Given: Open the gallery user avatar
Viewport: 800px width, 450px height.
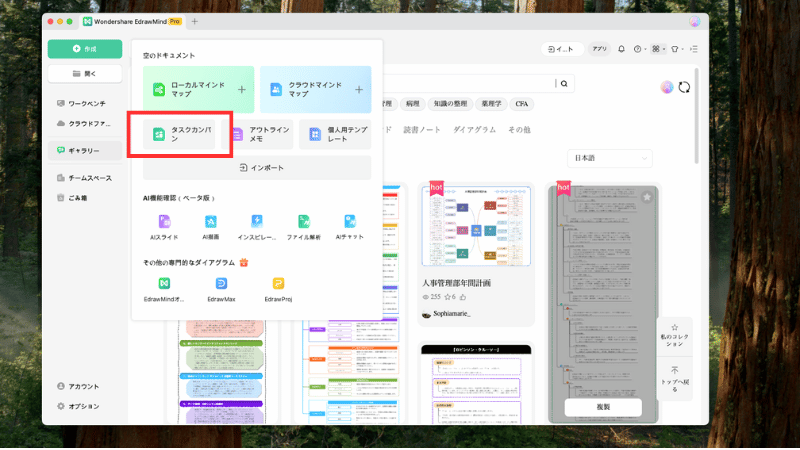Looking at the screenshot, I should coord(667,87).
